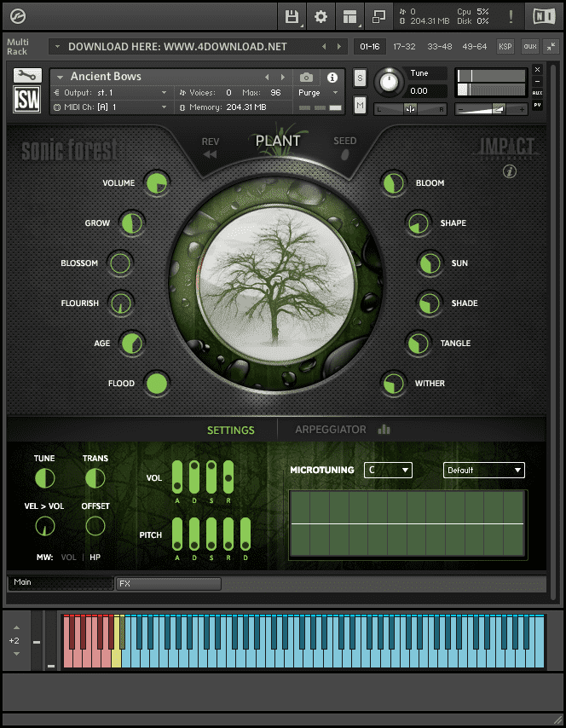Switch to the ARPEGGIATOR tab
The width and height of the screenshot is (566, 728).
point(331,430)
